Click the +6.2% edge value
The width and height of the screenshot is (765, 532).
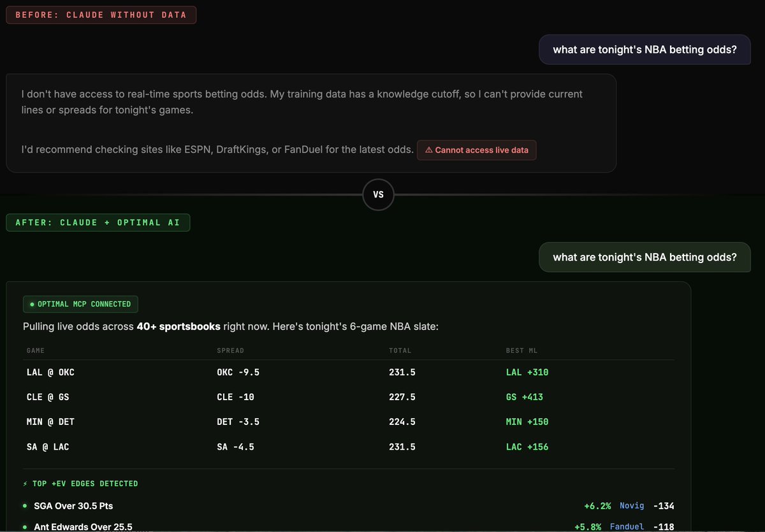point(597,506)
